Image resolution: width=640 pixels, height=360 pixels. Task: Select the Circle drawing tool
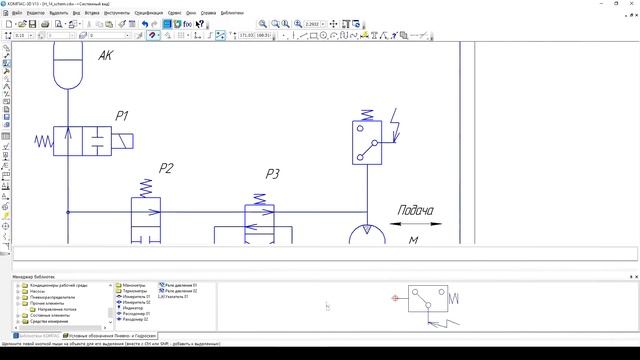tap(324, 36)
